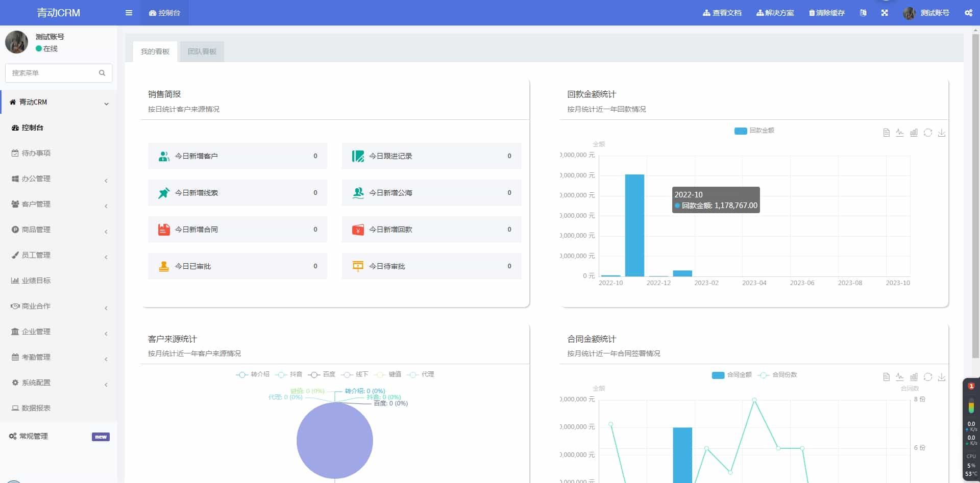The height and width of the screenshot is (483, 980).
Task: Switch to the 团队看板 tab
Action: pos(202,52)
